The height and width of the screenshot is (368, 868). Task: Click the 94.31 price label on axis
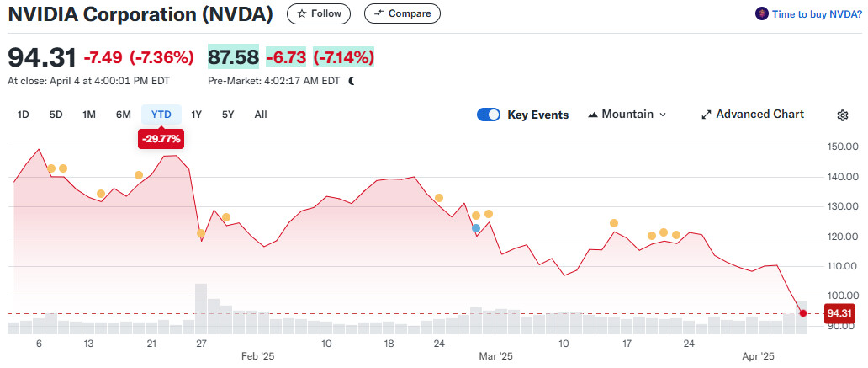point(839,313)
